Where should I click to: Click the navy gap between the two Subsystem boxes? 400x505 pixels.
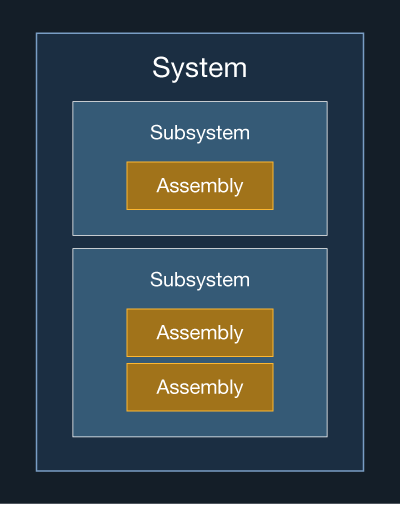click(200, 242)
